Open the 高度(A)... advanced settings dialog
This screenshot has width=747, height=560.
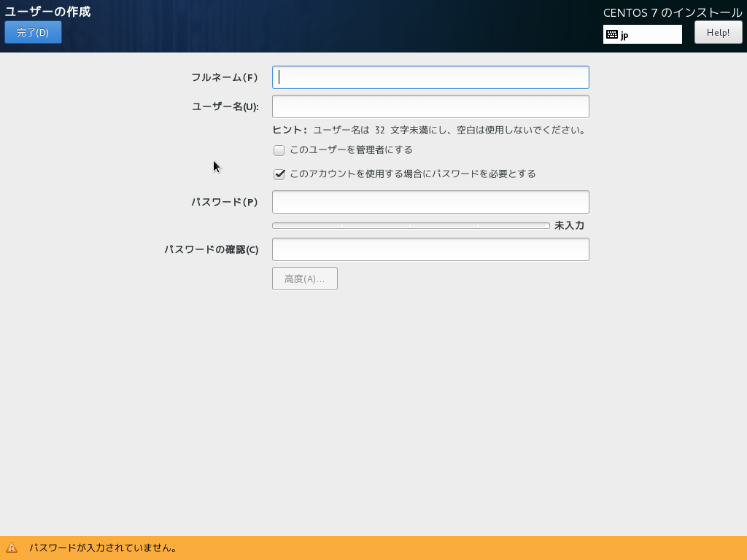(304, 278)
